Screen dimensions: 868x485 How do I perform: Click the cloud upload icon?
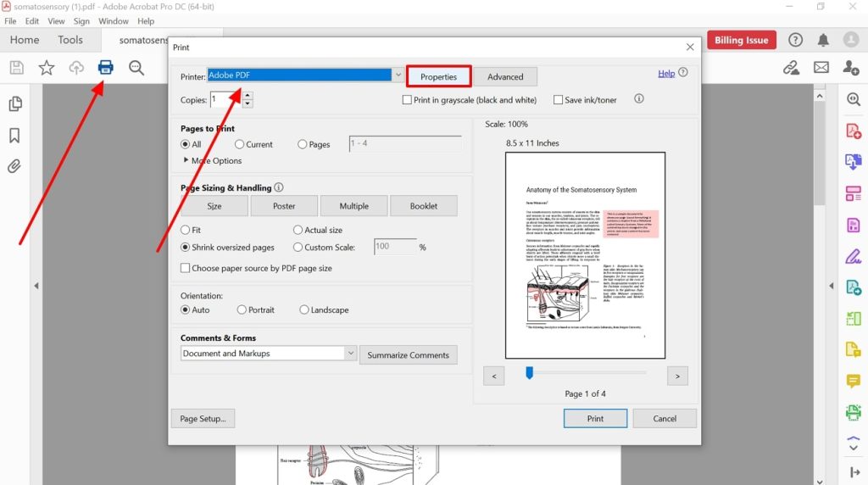(76, 68)
